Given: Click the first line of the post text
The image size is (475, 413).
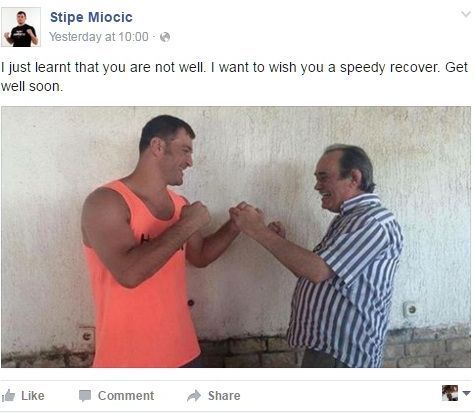Looking at the screenshot, I should click(235, 67).
